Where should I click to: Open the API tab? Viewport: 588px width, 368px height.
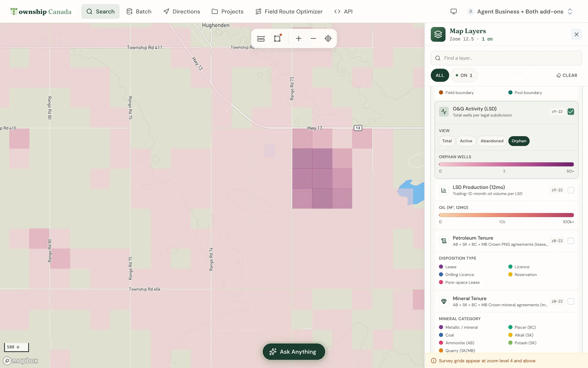pos(343,12)
